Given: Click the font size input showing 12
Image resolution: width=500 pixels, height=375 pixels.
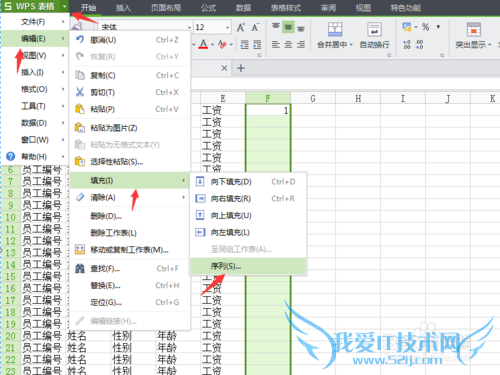Looking at the screenshot, I should click(209, 27).
